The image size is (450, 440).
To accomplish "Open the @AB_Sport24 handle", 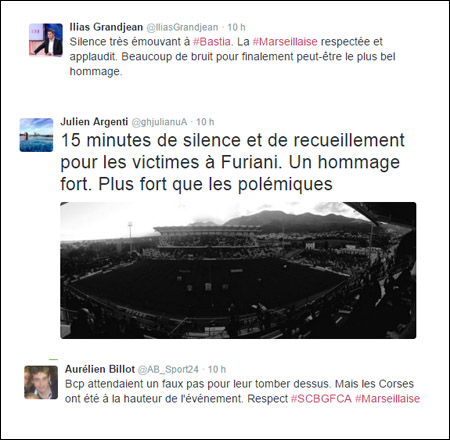I will [x=168, y=369].
